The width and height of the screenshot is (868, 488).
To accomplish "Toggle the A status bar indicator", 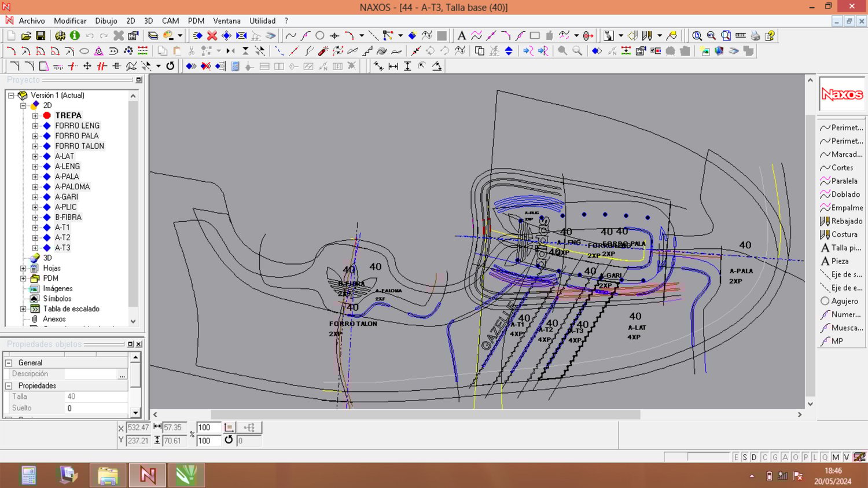I will (x=785, y=457).
